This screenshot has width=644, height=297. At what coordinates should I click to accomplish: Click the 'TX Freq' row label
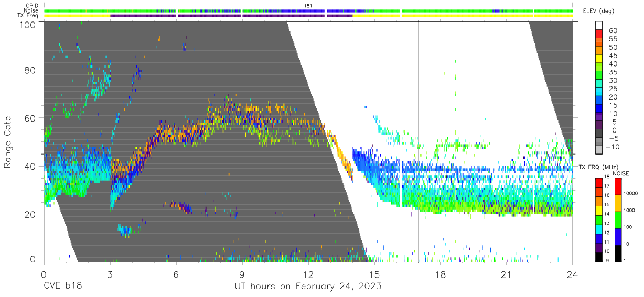pos(29,16)
